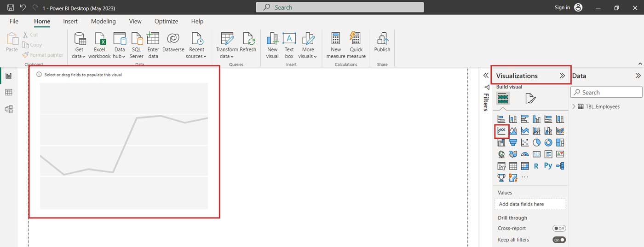Image resolution: width=644 pixels, height=247 pixels.
Task: Open Table view in left sidebar
Action: [x=8, y=93]
